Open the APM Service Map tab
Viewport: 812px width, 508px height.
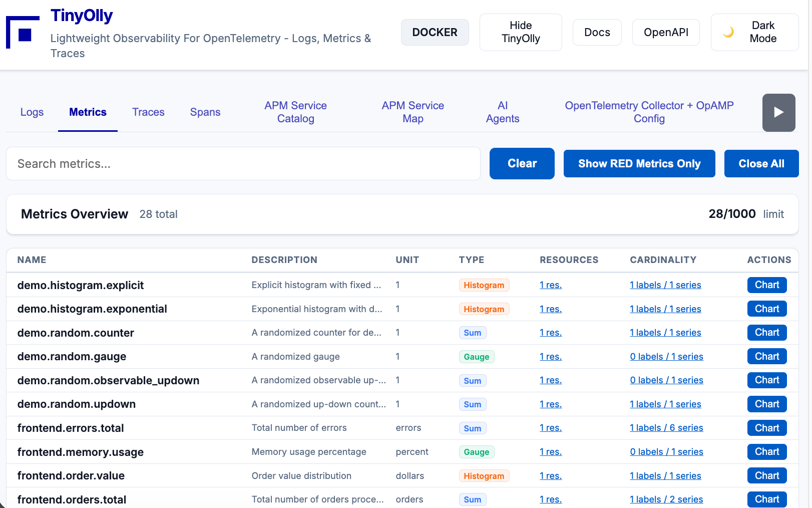pos(413,112)
